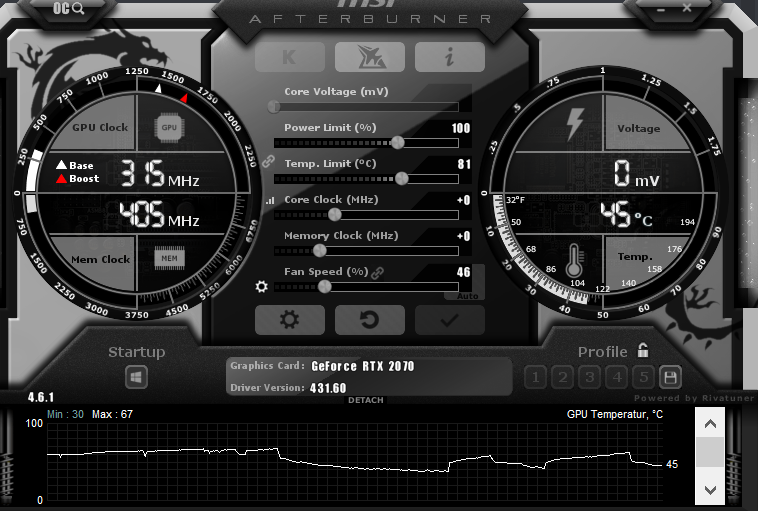
Task: Click the Memory Clock offset value +0
Action: point(464,236)
